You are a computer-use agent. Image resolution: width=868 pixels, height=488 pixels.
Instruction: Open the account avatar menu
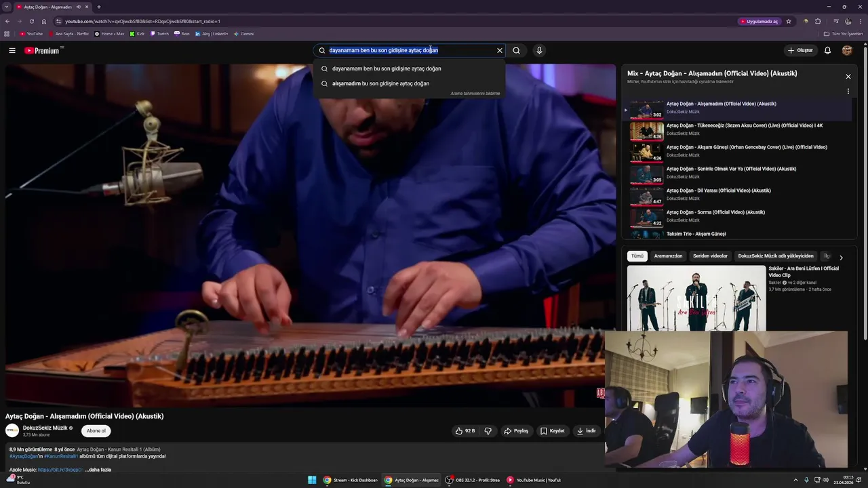point(847,50)
